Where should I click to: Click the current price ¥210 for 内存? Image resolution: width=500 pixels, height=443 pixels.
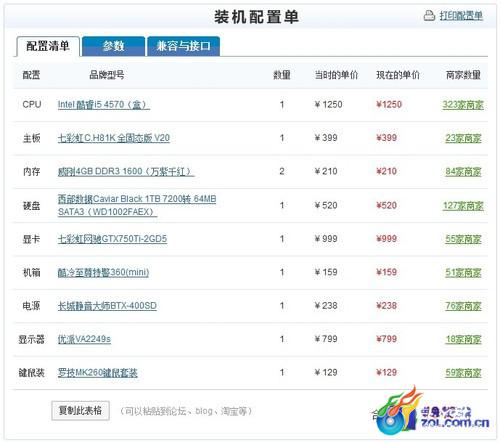pos(386,171)
